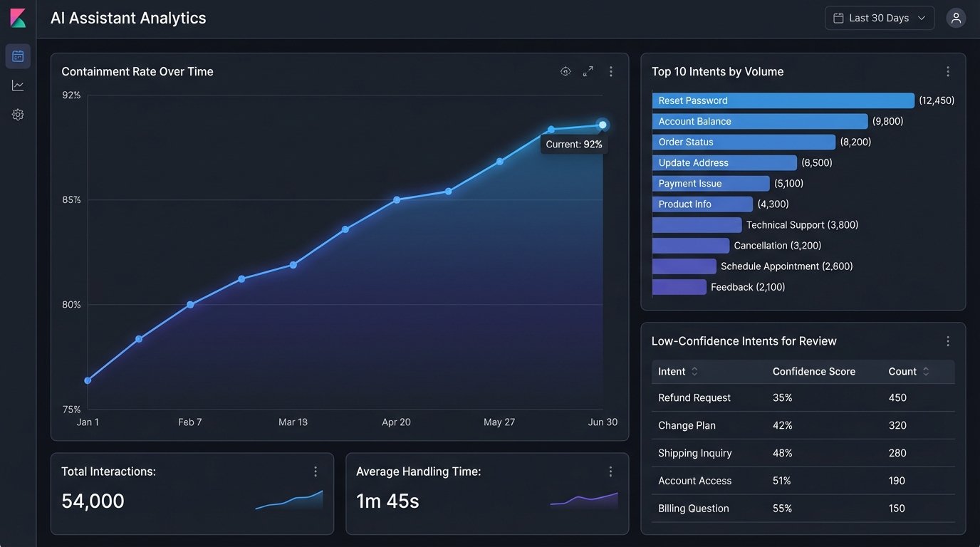Expand the Containment Rate chart to fullscreen
The width and height of the screenshot is (980, 547).
588,71
